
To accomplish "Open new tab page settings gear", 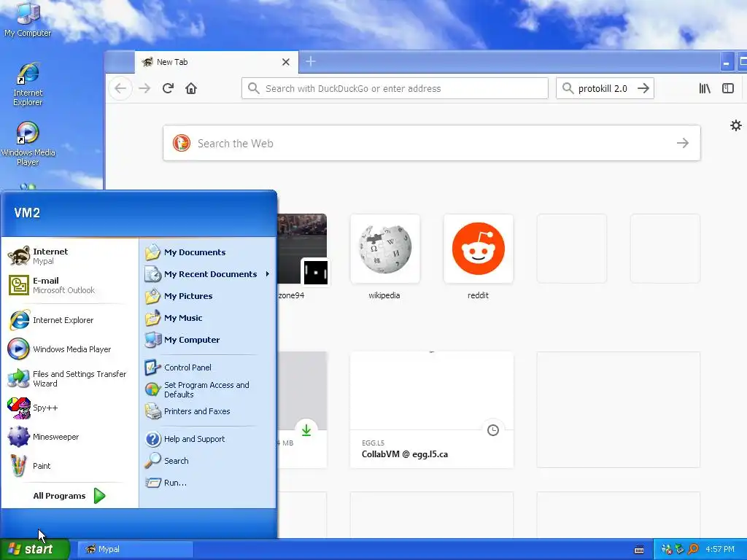I will 735,125.
